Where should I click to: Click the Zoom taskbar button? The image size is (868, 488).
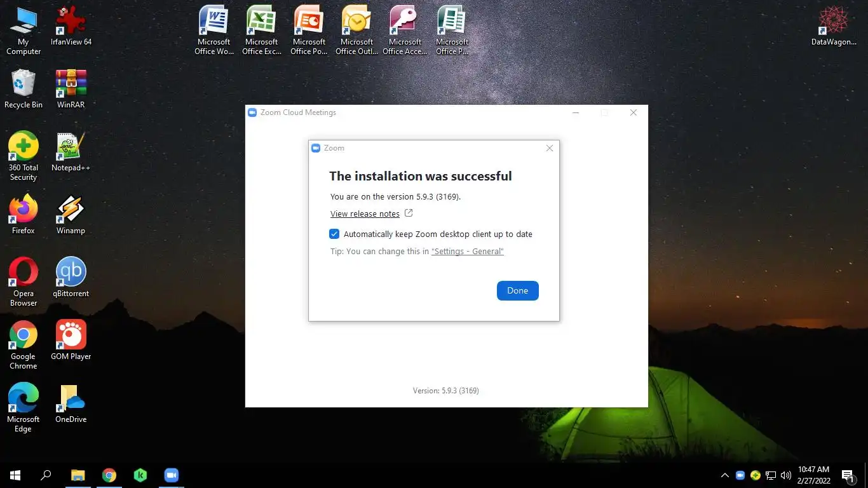pos(171,475)
